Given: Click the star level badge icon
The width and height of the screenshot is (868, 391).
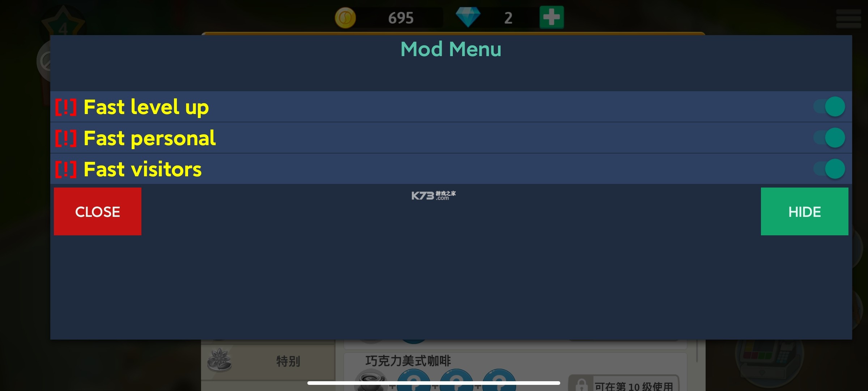Looking at the screenshot, I should [63, 20].
